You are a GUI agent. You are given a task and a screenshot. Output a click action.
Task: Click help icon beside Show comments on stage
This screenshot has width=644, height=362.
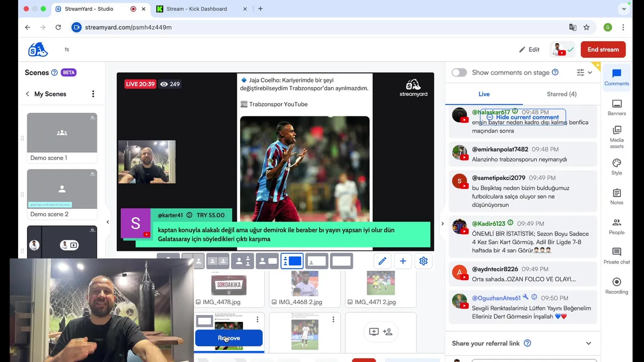point(555,72)
